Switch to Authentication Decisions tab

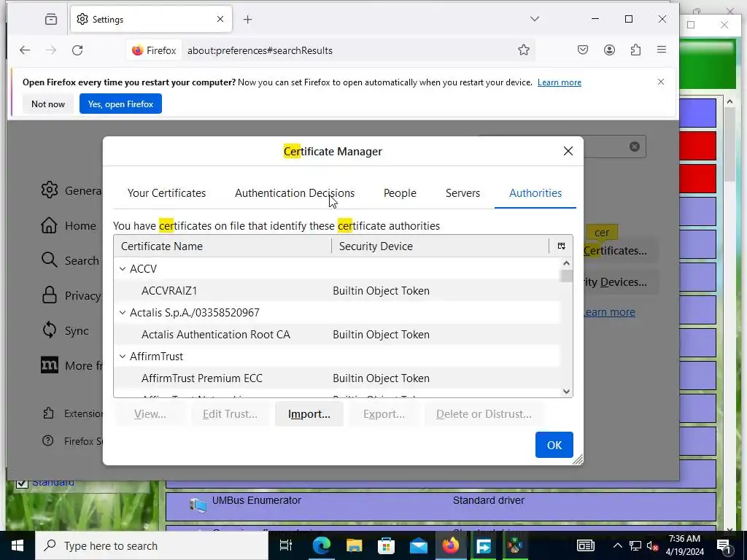295,192
